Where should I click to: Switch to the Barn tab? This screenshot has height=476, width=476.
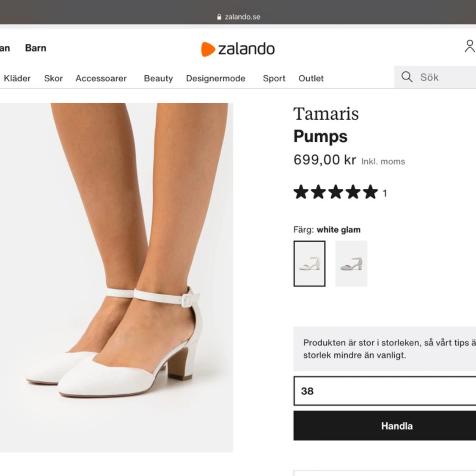pyautogui.click(x=36, y=48)
